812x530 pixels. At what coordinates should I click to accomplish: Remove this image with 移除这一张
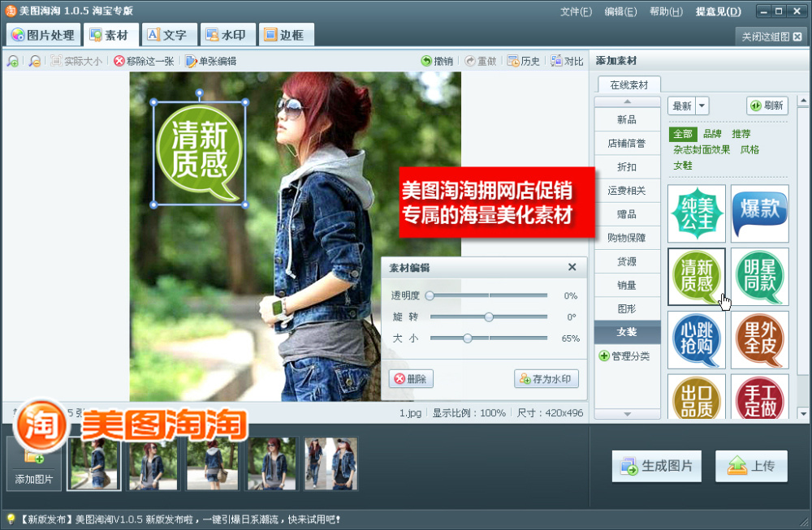coord(144,61)
